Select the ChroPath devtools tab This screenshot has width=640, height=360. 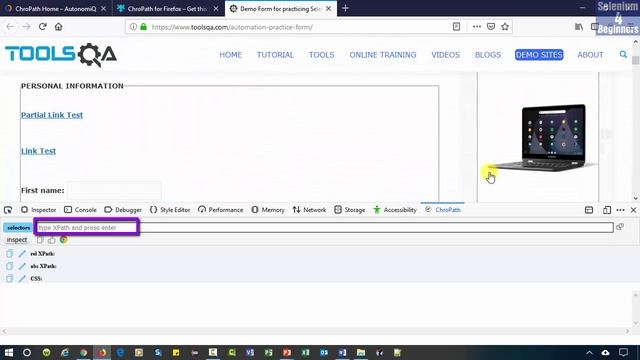(442, 210)
